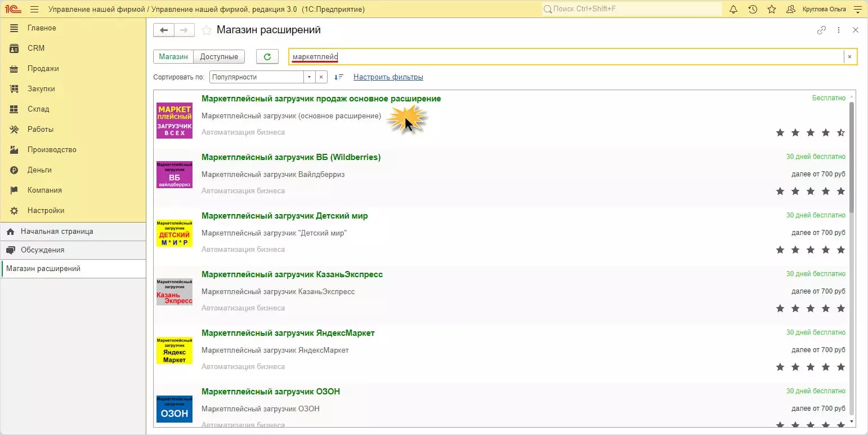Click the star rating of the основное расширение
Screen dimensions: 868x435
coord(811,133)
